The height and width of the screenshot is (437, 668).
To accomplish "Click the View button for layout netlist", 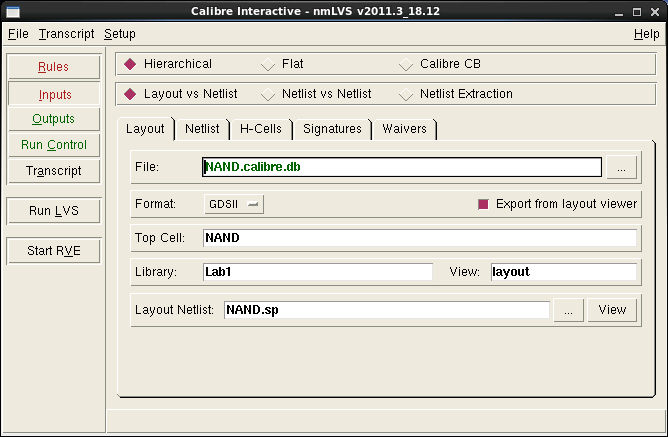I will [x=612, y=310].
